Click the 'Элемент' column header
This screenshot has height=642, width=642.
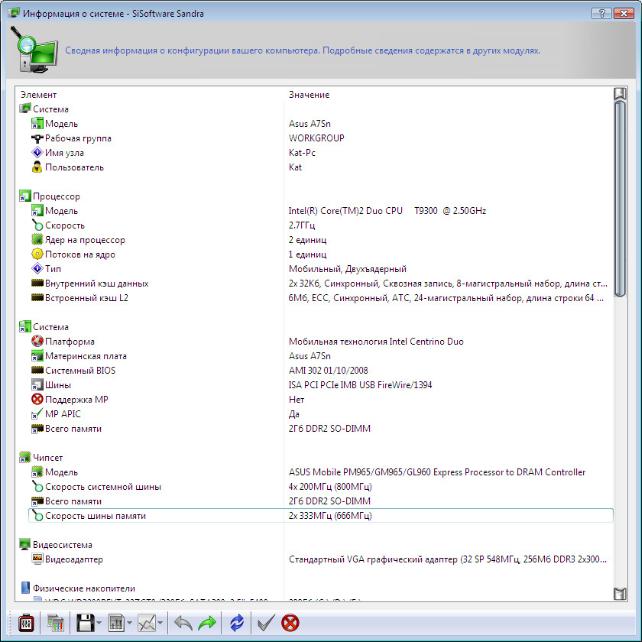(x=38, y=95)
